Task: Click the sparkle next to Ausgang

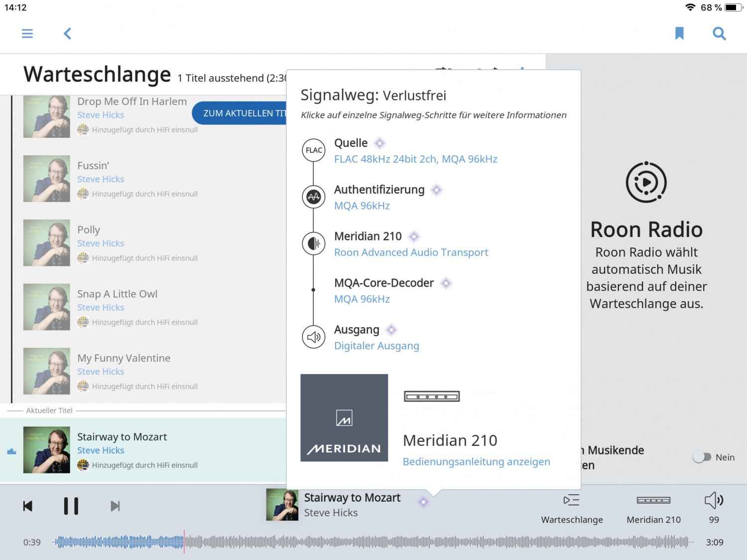Action: (391, 330)
